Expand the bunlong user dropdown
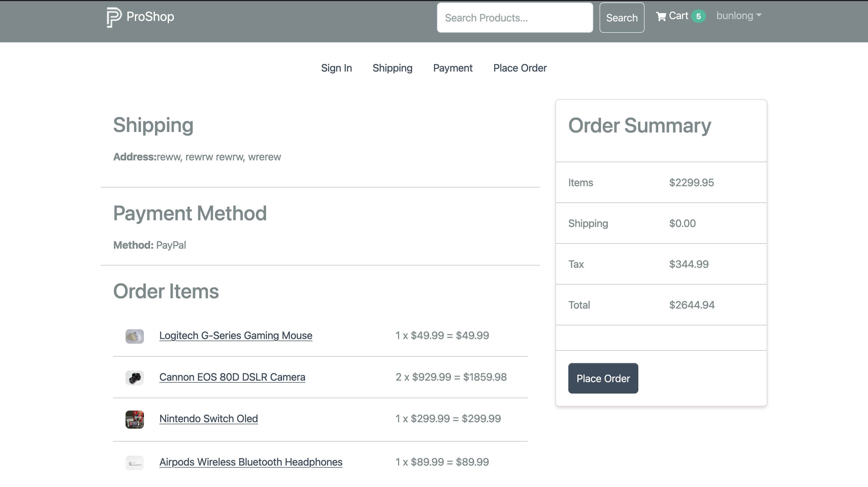The width and height of the screenshot is (868, 487). point(734,16)
